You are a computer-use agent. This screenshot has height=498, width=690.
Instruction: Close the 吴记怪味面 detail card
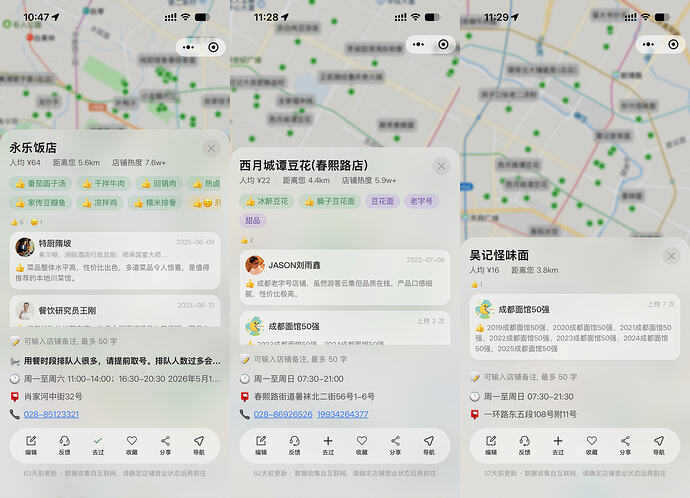click(x=671, y=256)
